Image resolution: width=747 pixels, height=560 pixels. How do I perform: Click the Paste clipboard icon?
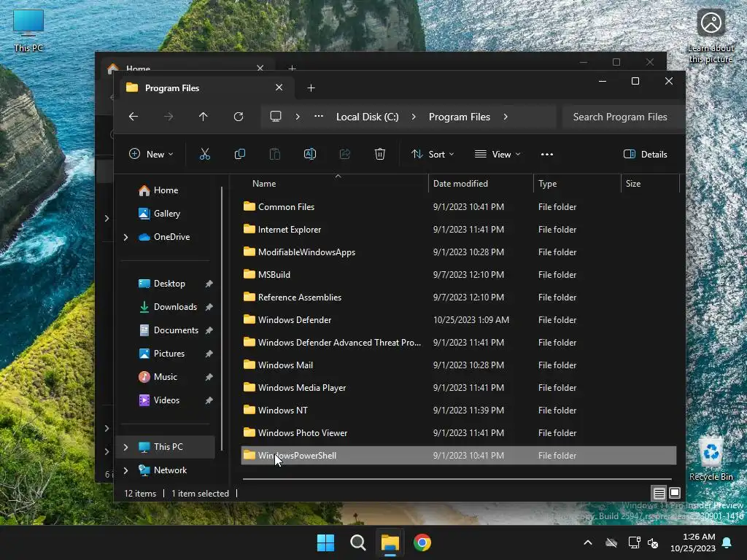pyautogui.click(x=275, y=154)
